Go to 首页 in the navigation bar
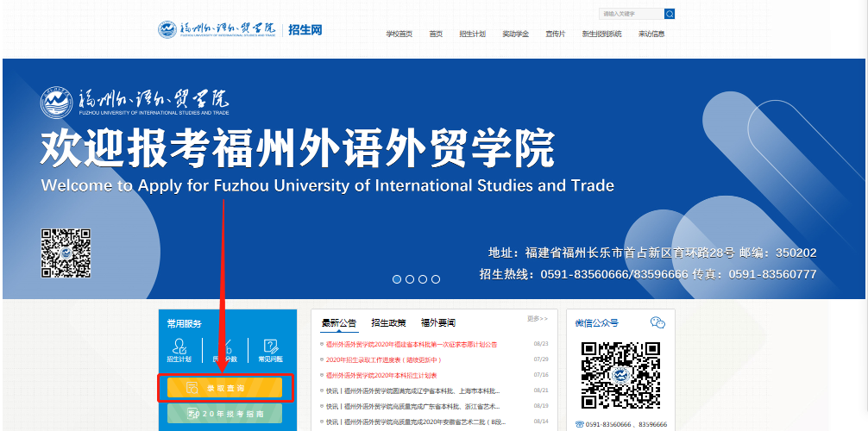The image size is (868, 431). [436, 34]
